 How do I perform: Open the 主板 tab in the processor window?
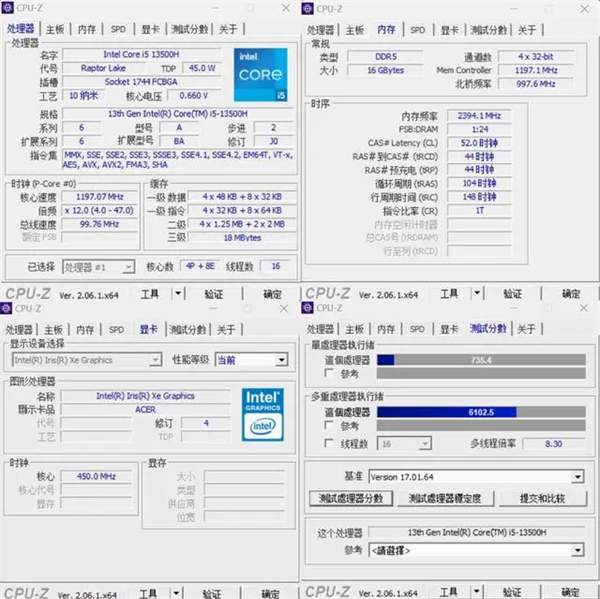coord(55,29)
